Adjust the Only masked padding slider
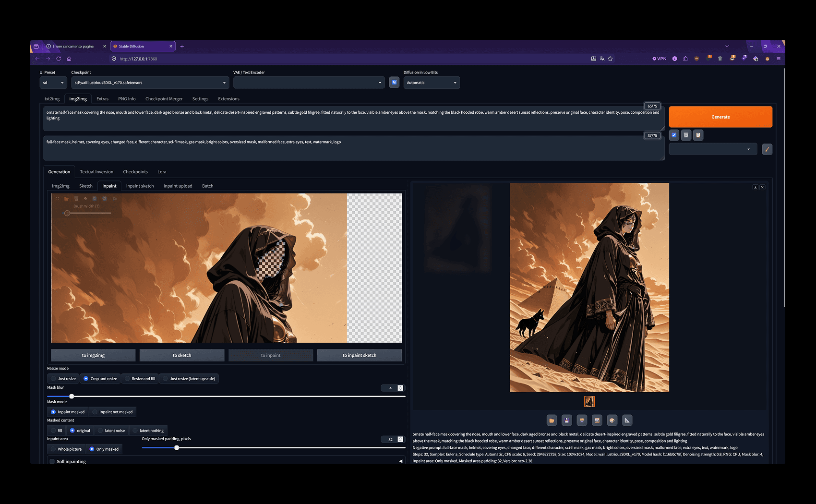816x504 pixels. [274, 448]
